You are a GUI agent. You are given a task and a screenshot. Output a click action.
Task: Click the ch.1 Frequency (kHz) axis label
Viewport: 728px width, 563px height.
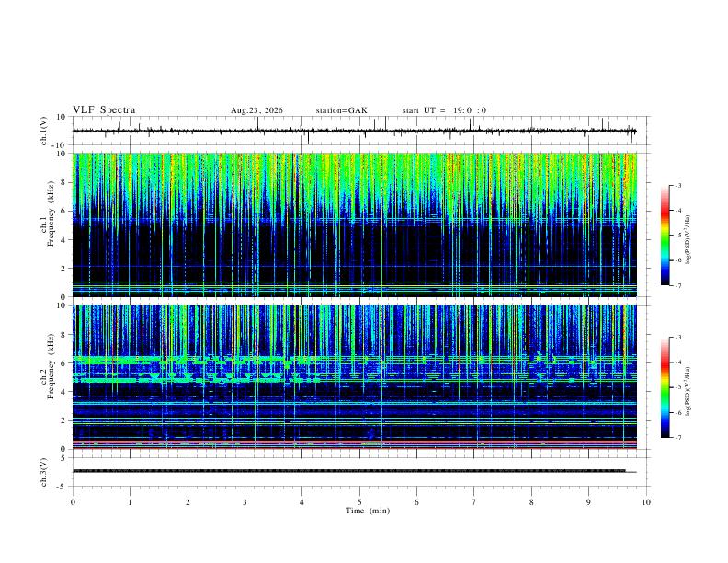click(47, 224)
